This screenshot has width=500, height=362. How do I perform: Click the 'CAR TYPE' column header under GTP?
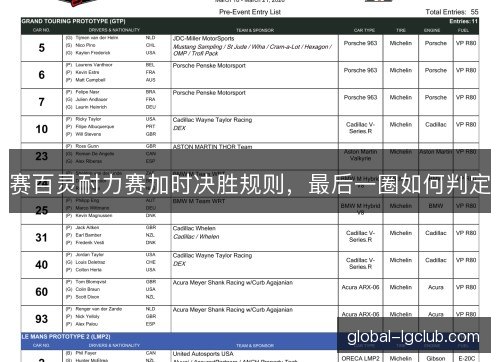[364, 30]
